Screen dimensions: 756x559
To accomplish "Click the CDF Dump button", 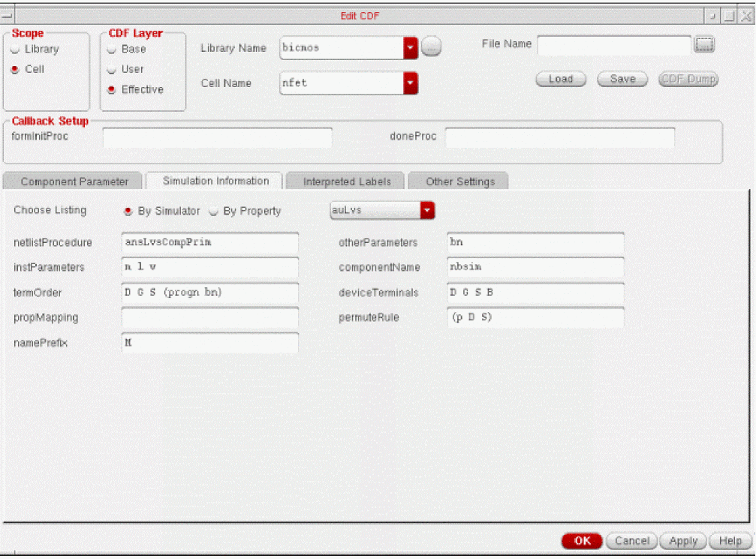I will click(688, 79).
